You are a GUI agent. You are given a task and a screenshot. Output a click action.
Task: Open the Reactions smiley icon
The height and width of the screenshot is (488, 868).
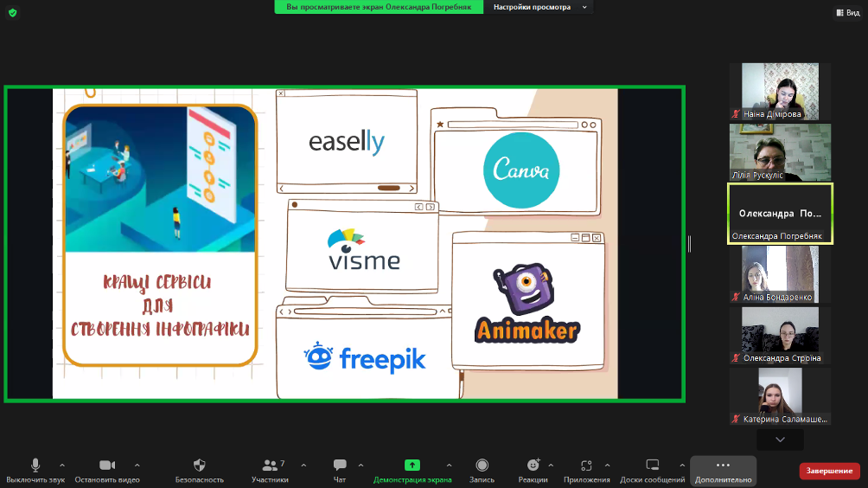coord(533,466)
